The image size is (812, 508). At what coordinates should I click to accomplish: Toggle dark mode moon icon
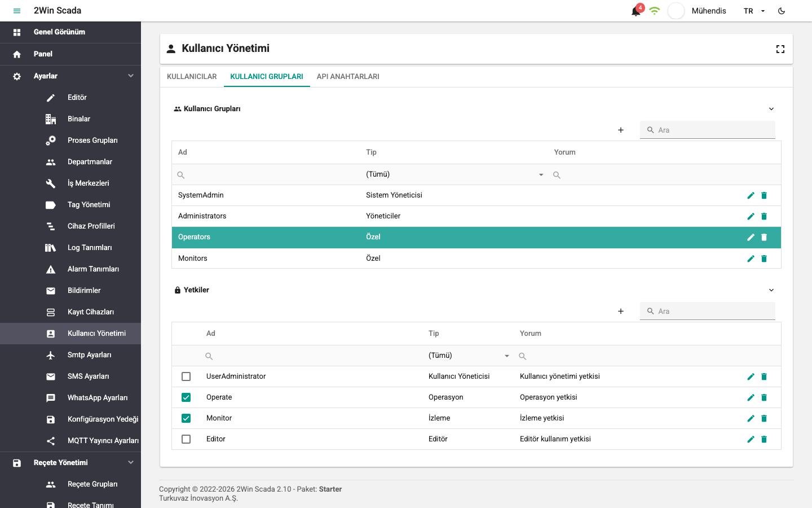(x=782, y=11)
